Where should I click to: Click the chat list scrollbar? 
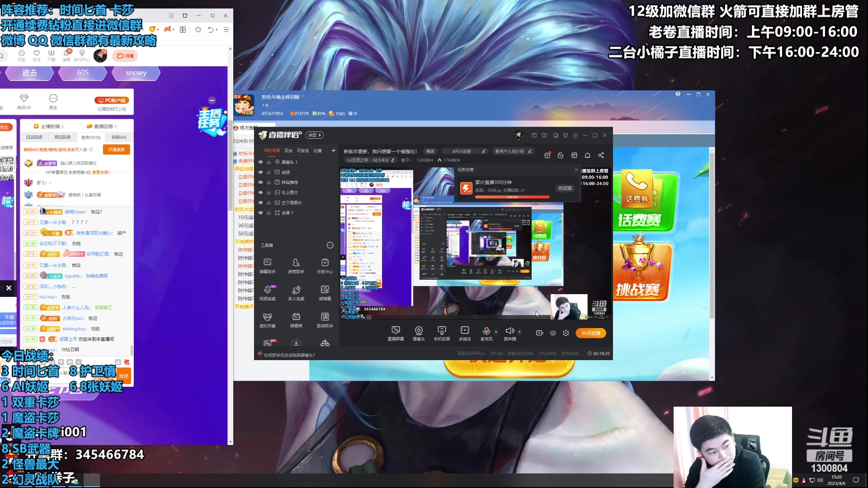[x=132, y=350]
